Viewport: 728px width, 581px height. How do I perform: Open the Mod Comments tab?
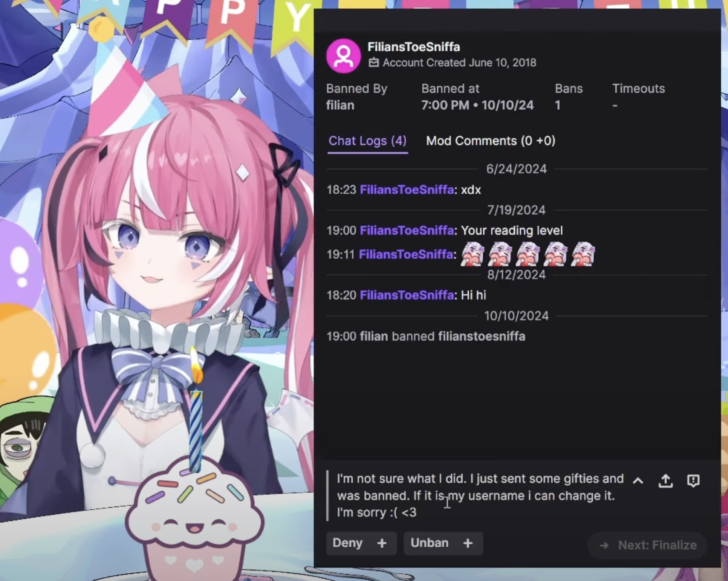click(x=491, y=141)
